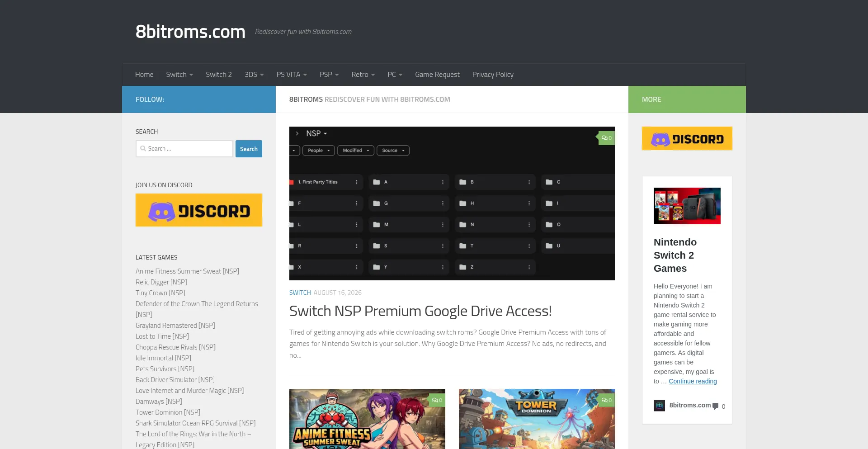Open the Game Request page

pos(437,75)
